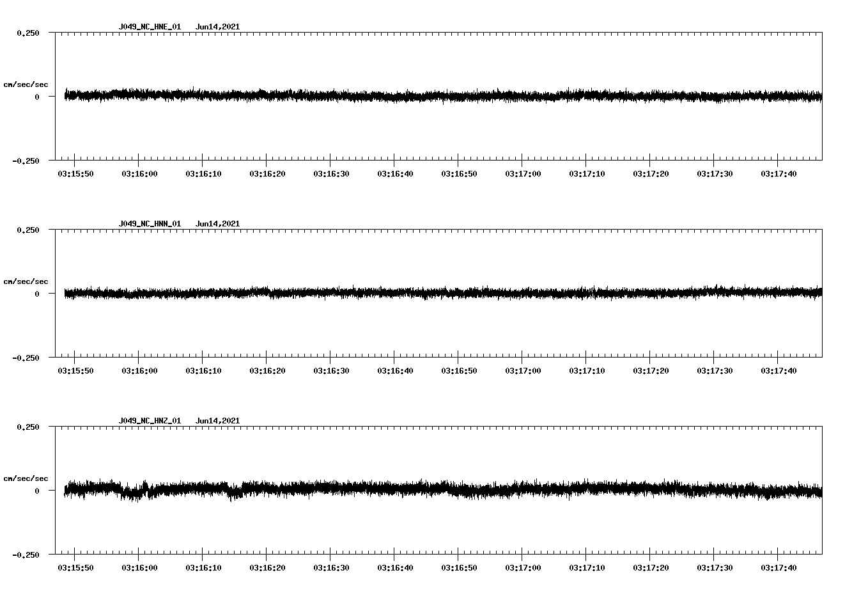Select 03:17:30 time label on HNZ plot
Image resolution: width=868 pixels, height=591 pixels.
[x=715, y=568]
